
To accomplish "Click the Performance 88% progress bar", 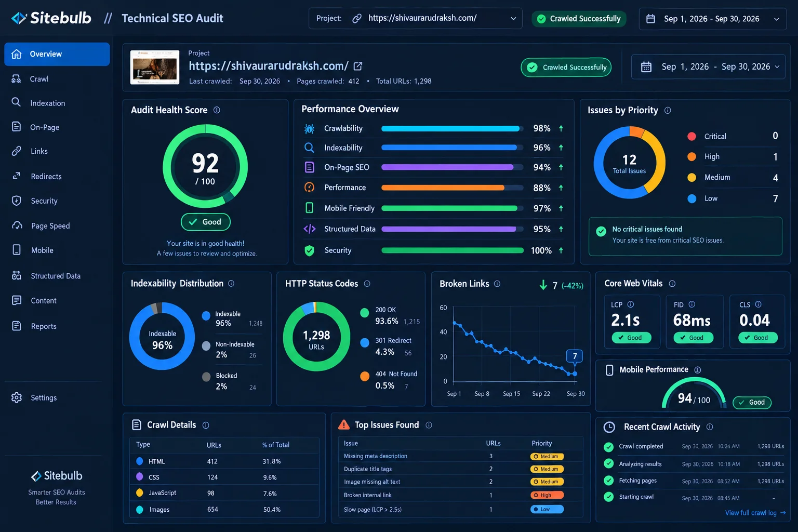I will pyautogui.click(x=453, y=188).
